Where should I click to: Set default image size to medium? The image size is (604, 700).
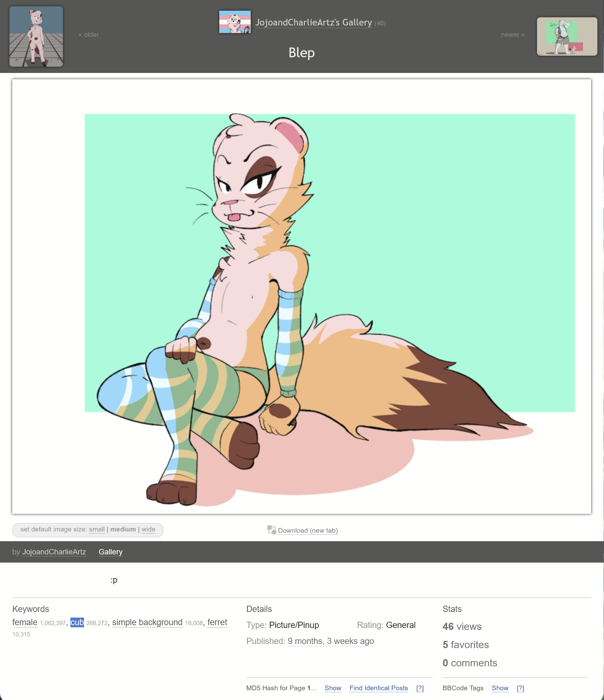(123, 529)
